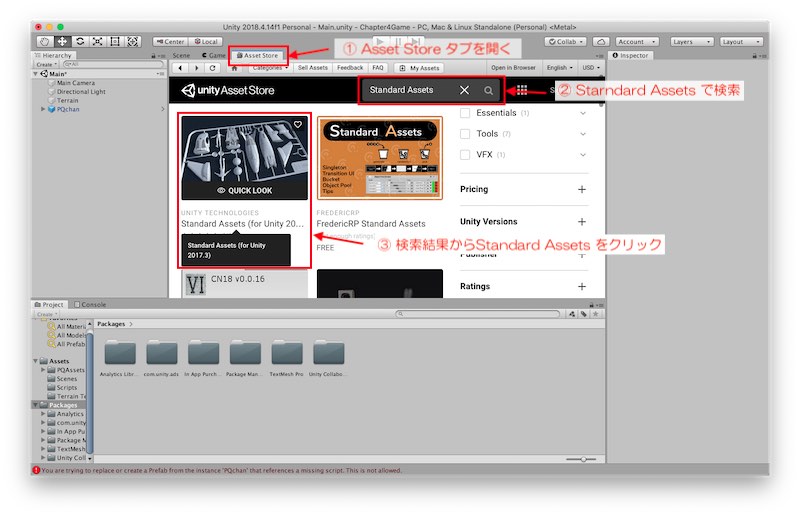Favorite the Standard Assets heart icon
This screenshot has height=516, width=800.
pos(297,125)
